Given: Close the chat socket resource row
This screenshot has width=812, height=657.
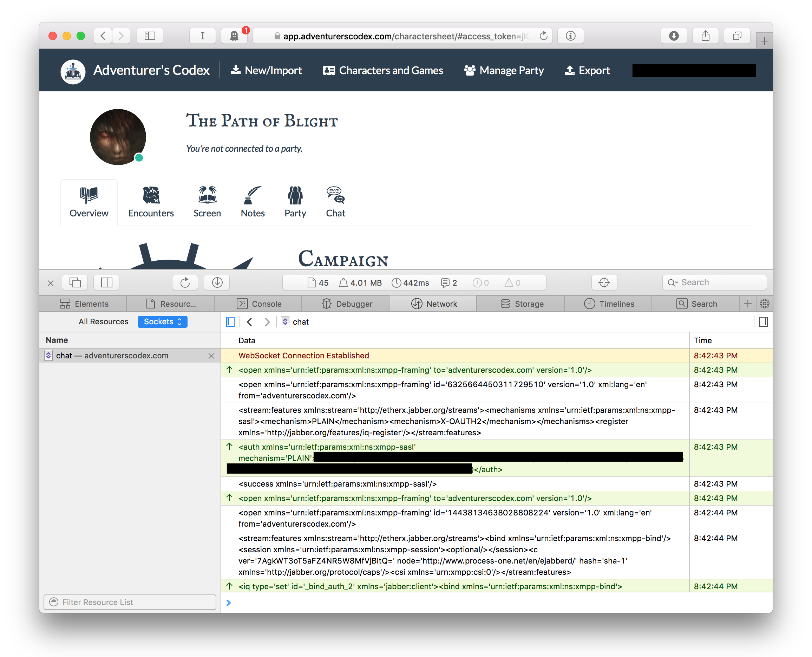Looking at the screenshot, I should [x=211, y=356].
